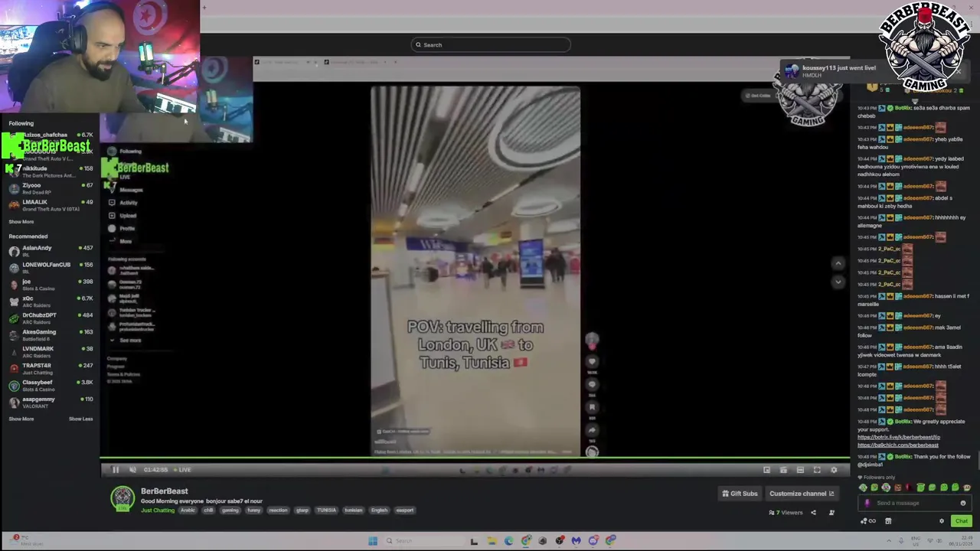Open DrChubzDPT recommended channel
980x551 pixels.
pyautogui.click(x=51, y=318)
